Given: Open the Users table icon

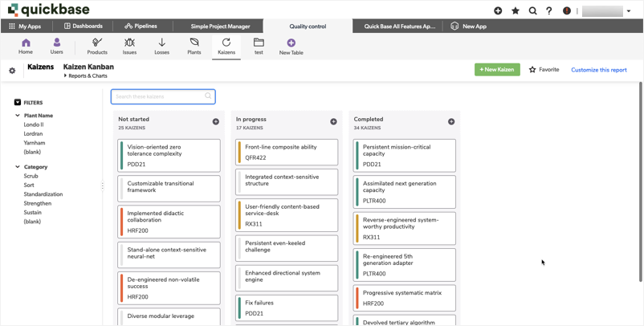Looking at the screenshot, I should coord(57,46).
